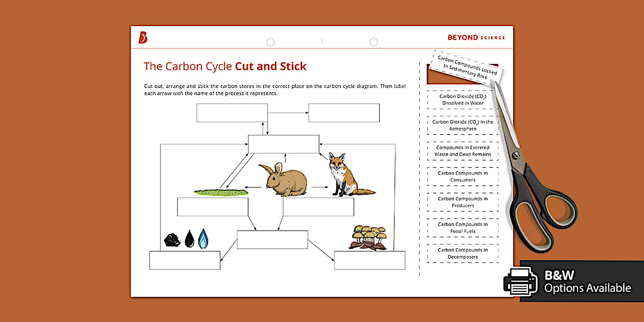Screen dimensions: 644x322
Task: Click the Beyond Science header text
Action: coord(476,37)
